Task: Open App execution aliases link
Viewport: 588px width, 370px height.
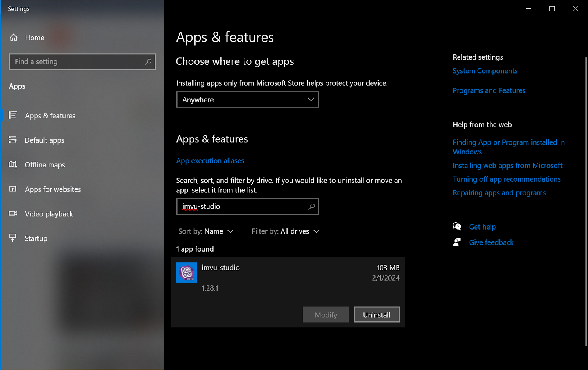Action: point(210,161)
